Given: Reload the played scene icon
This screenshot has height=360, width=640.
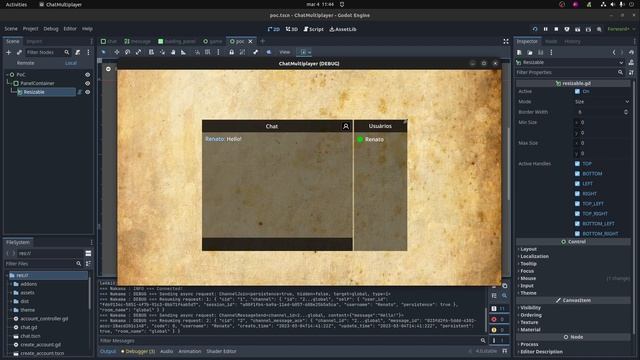Looking at the screenshot, I should point(535,29).
